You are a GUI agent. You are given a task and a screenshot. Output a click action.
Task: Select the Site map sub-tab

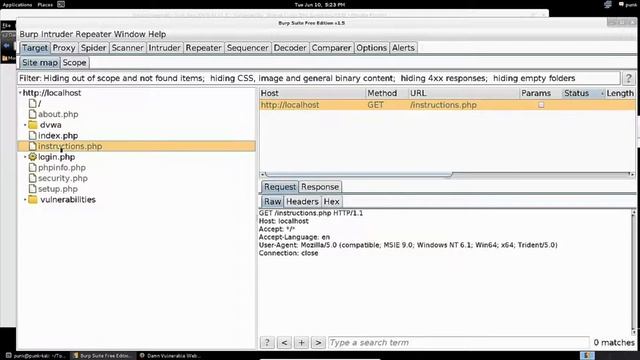click(x=40, y=62)
